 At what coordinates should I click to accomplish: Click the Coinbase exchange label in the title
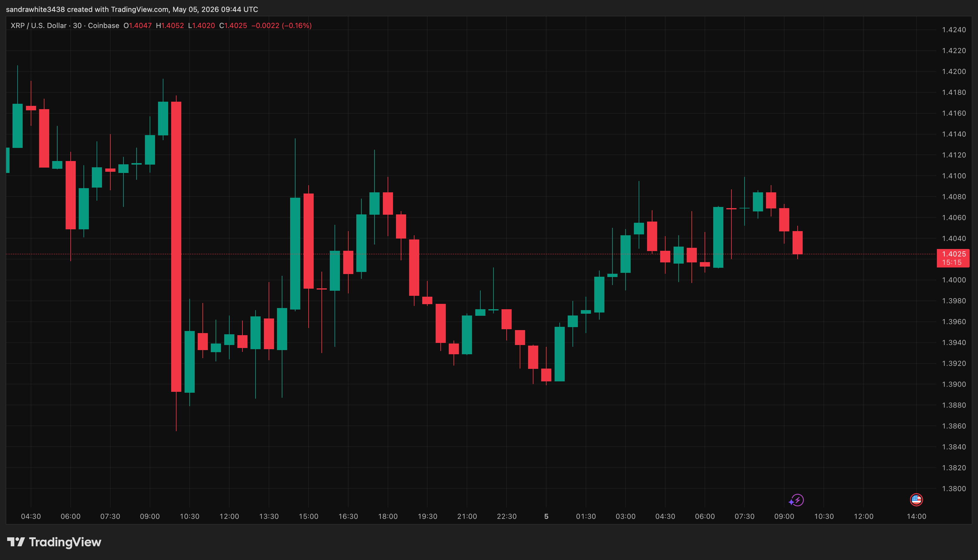coord(103,26)
